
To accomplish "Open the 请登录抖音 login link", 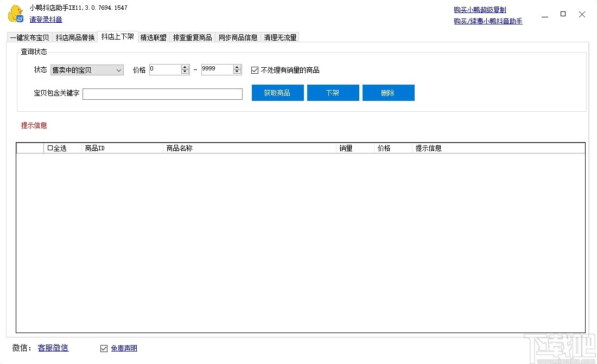I will point(46,20).
